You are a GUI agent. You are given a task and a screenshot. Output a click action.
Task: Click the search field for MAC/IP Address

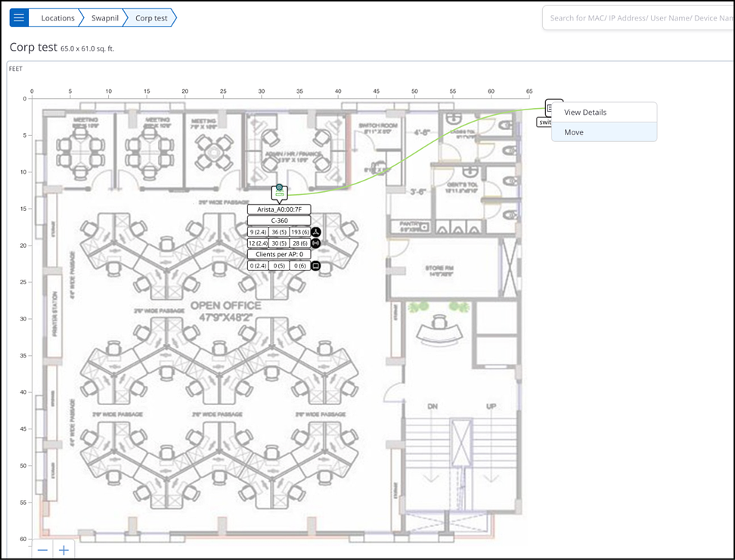[635, 18]
